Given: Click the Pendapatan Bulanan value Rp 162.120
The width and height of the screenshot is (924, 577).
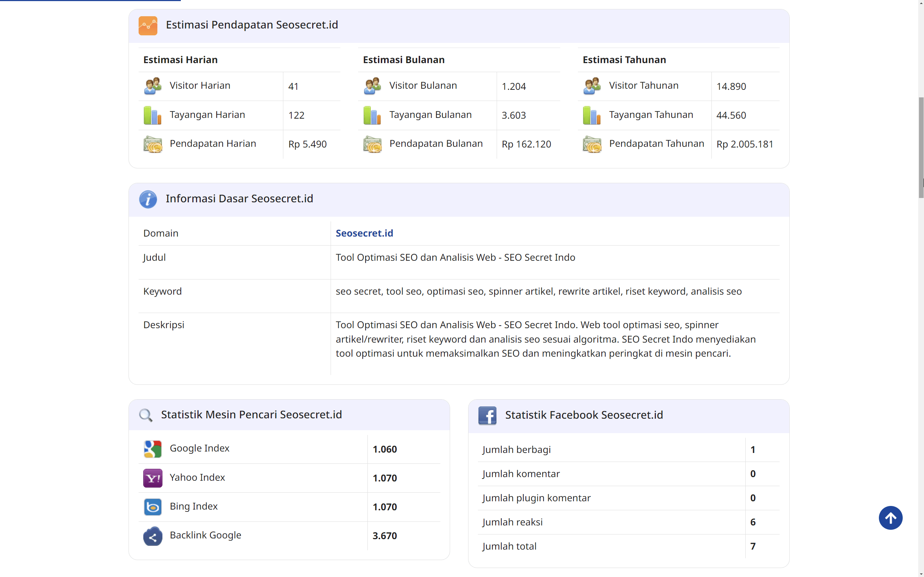Looking at the screenshot, I should pyautogui.click(x=526, y=144).
